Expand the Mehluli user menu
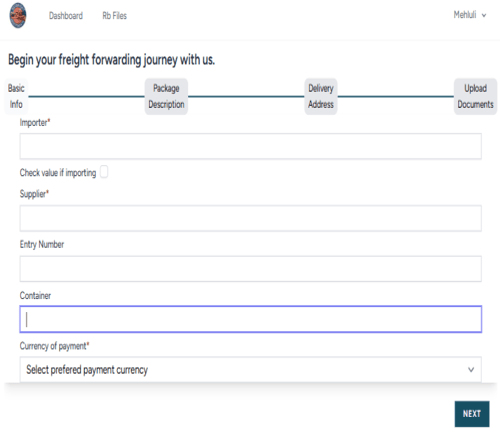 pos(469,15)
